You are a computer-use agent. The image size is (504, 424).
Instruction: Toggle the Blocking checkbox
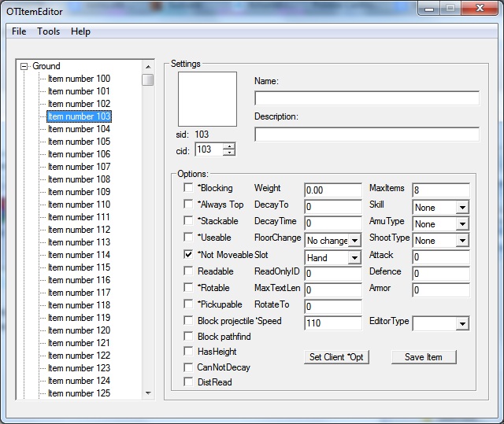188,188
